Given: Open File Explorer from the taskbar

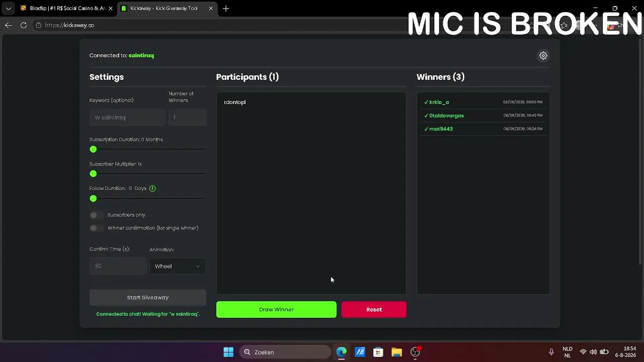Looking at the screenshot, I should coord(397,352).
